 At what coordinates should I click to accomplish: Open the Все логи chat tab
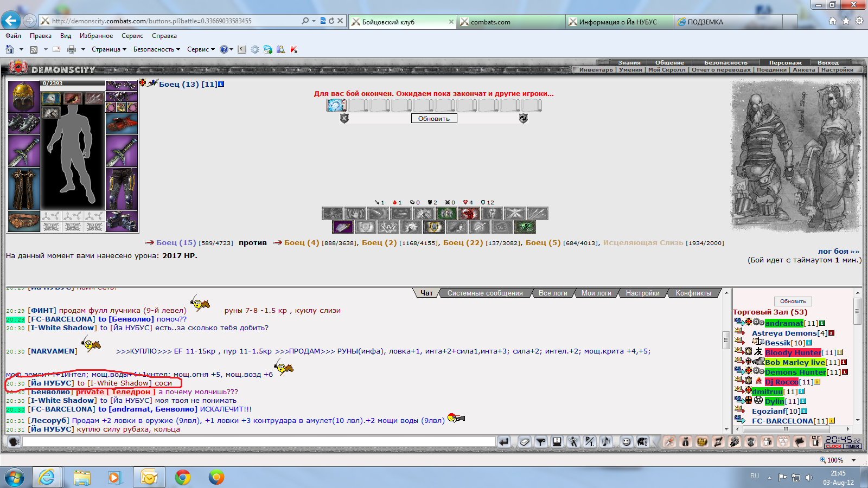pyautogui.click(x=553, y=293)
